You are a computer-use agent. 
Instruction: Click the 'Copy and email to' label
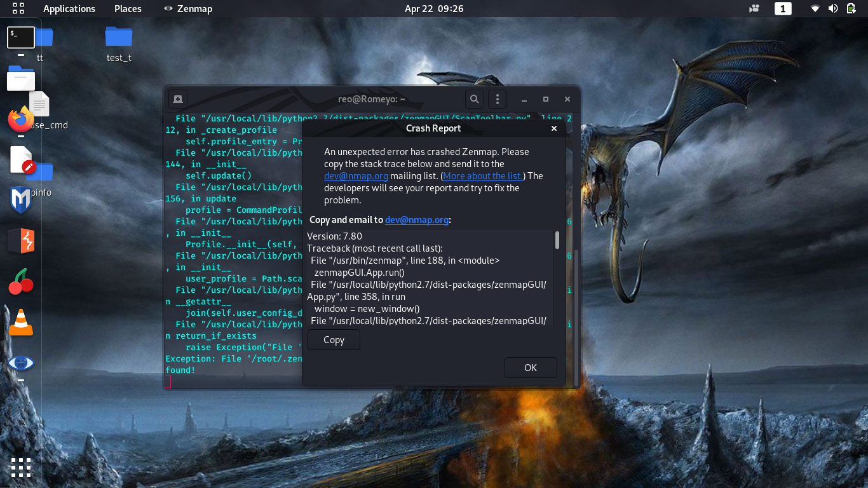(346, 220)
